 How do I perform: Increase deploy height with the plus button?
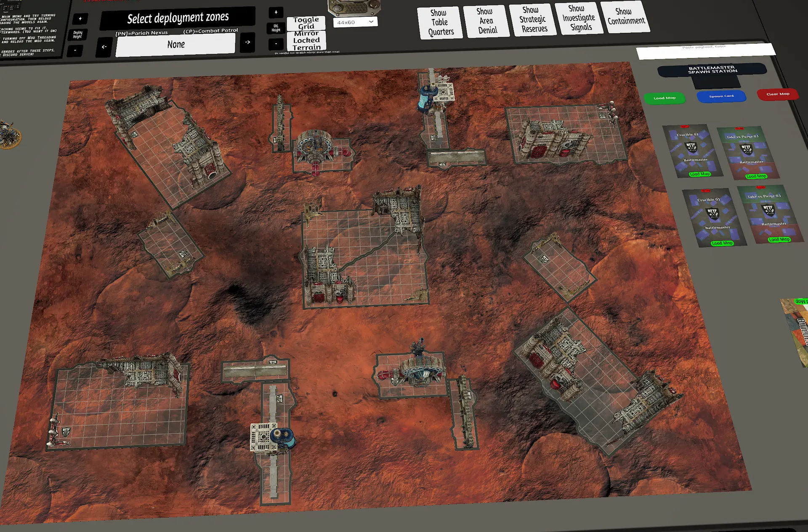pos(80,19)
